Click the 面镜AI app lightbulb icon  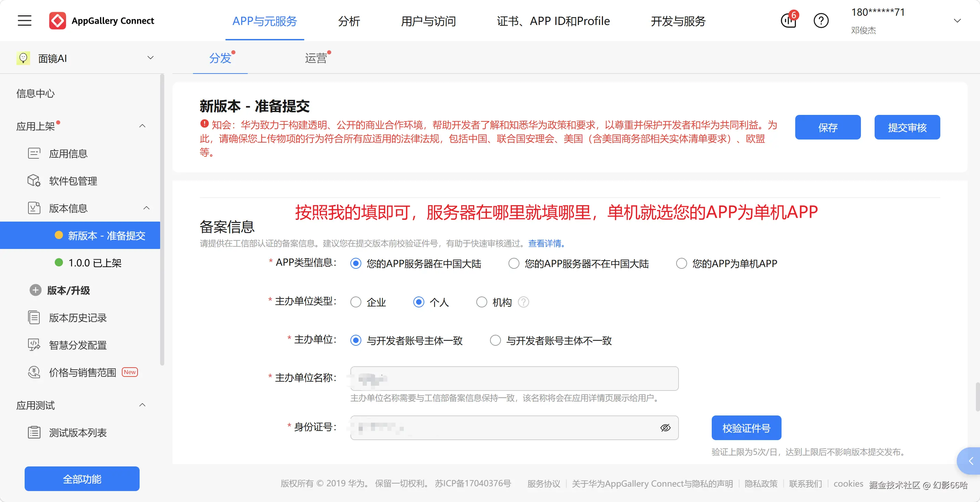23,58
